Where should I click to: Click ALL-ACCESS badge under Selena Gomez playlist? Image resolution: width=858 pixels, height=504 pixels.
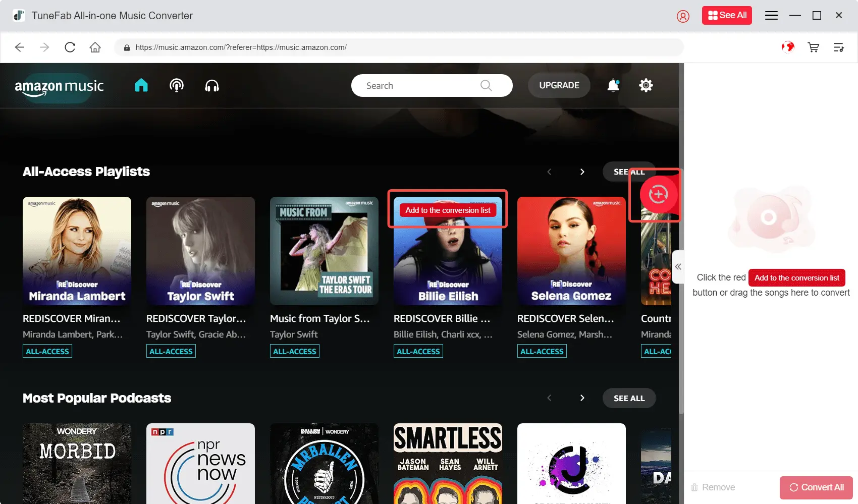pyautogui.click(x=542, y=351)
